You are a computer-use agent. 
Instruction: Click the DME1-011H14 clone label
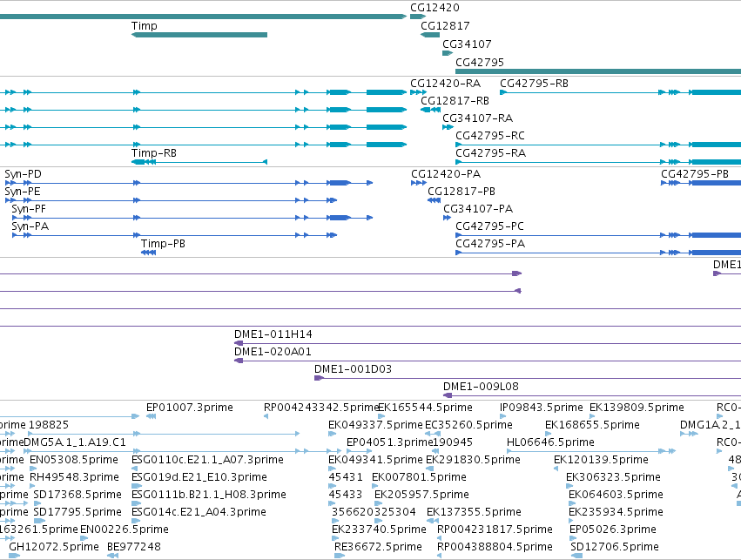point(273,334)
